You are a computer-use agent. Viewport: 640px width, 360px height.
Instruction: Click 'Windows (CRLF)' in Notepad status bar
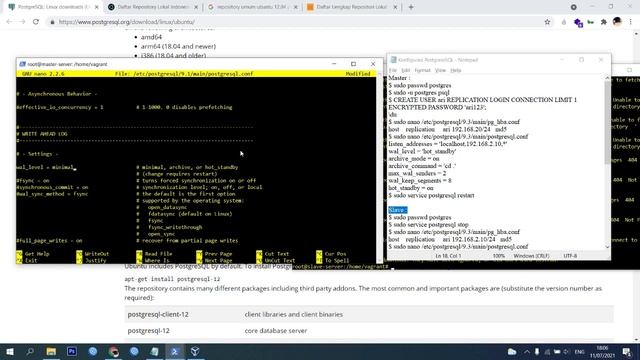point(531,256)
